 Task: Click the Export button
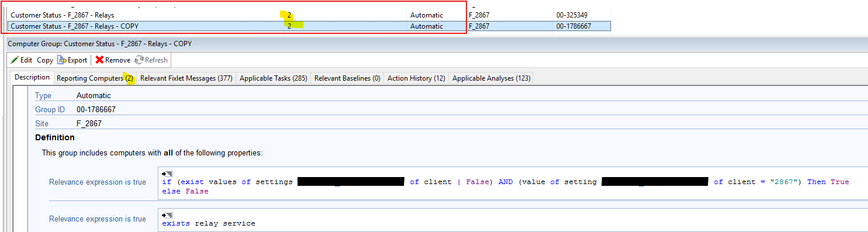tap(72, 60)
